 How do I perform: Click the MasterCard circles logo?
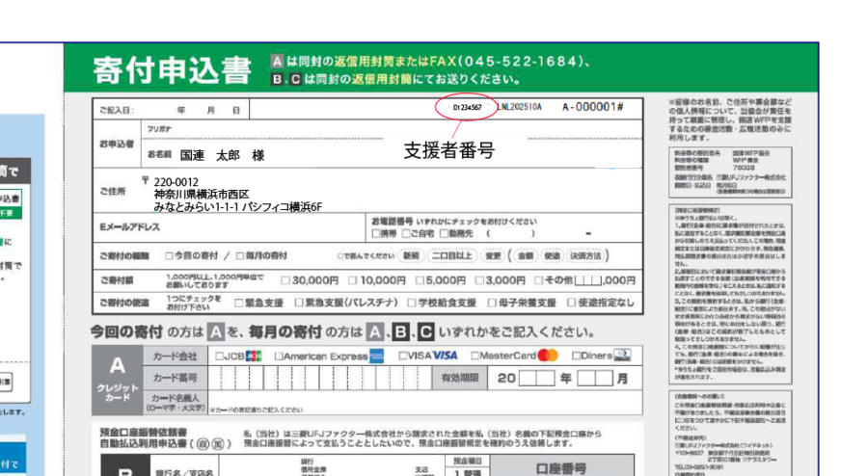(x=548, y=355)
